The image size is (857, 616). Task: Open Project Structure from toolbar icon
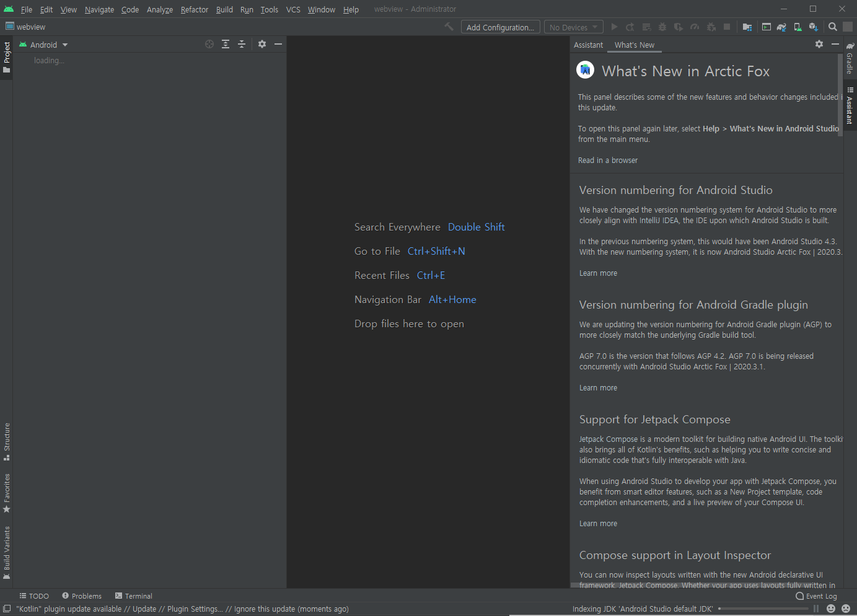click(x=747, y=27)
